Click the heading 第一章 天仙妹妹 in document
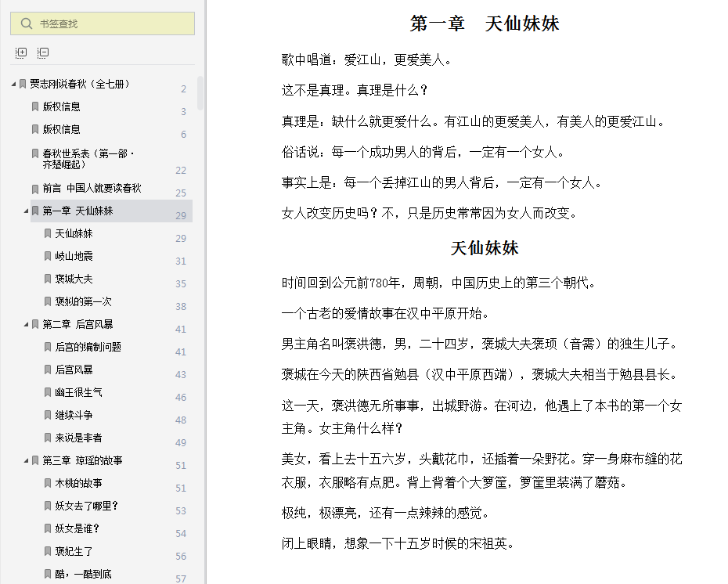728x584 pixels. coord(485,23)
